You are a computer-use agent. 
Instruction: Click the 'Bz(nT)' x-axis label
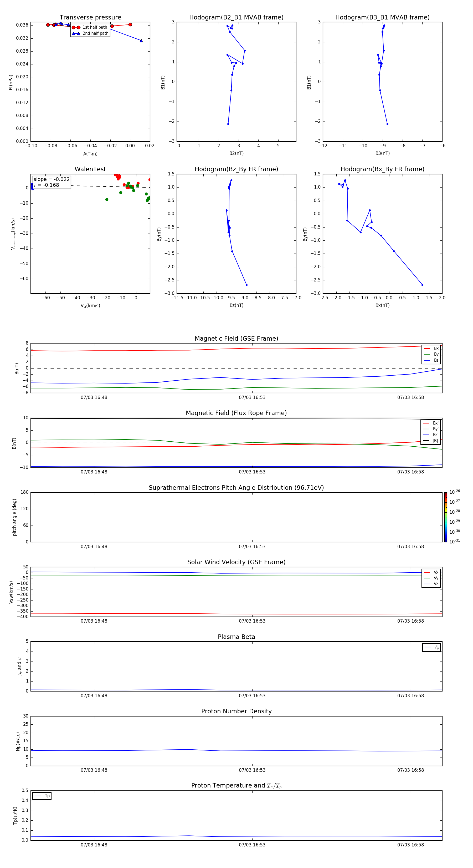tap(236, 305)
